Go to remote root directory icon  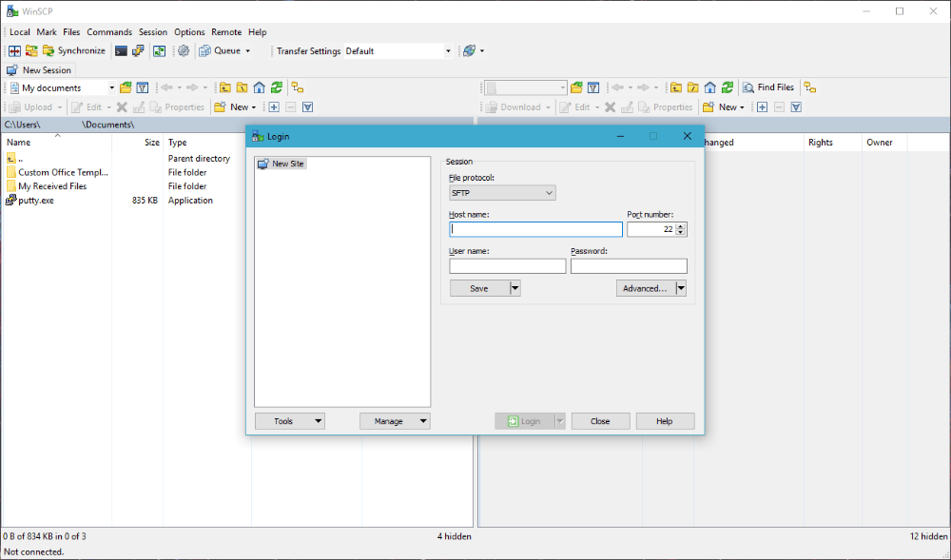(692, 87)
